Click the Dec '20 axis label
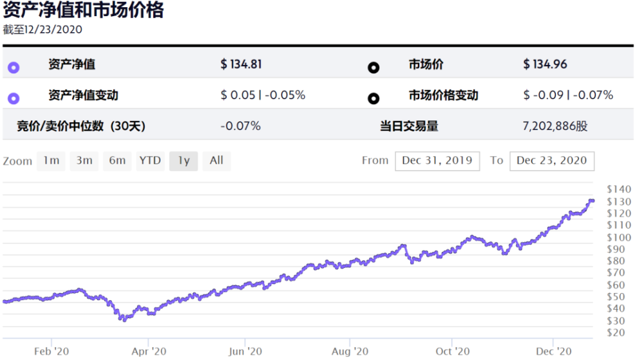This screenshot has height=358, width=644. coord(554,352)
